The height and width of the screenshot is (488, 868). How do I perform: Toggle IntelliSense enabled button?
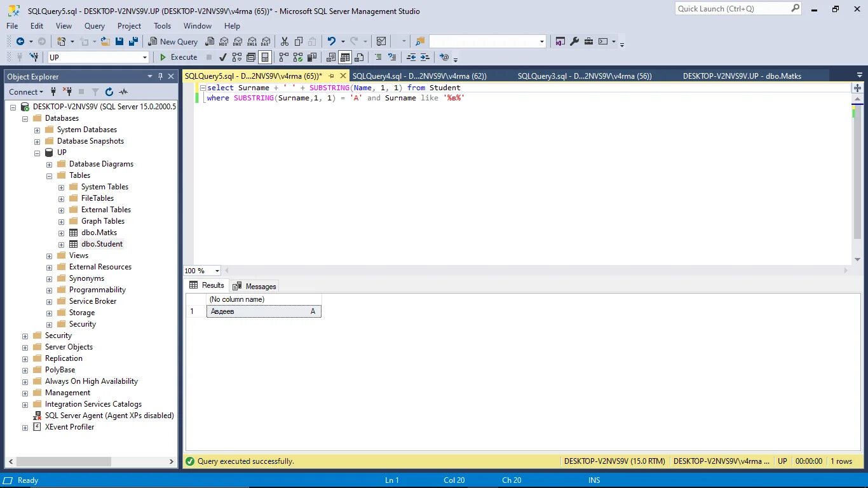pyautogui.click(x=265, y=57)
